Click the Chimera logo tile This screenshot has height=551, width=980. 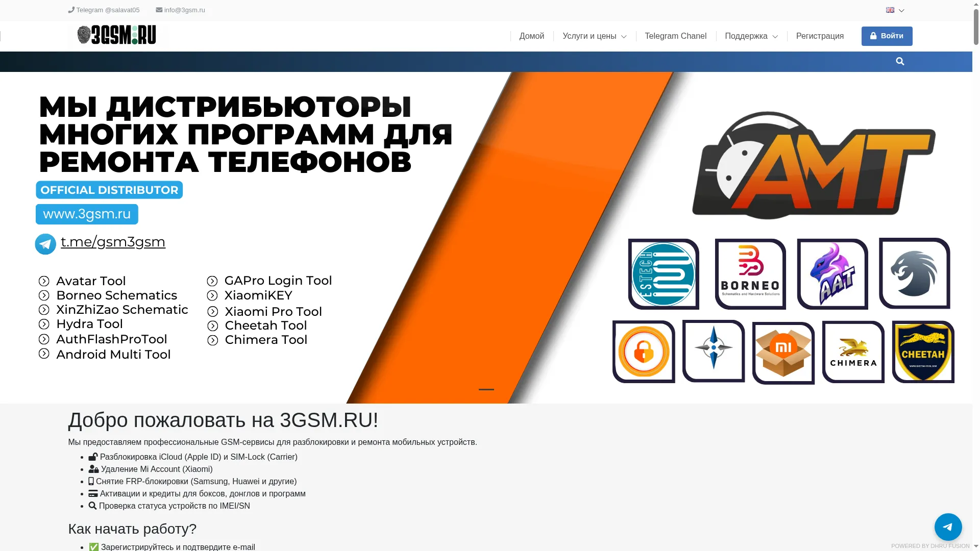point(853,352)
